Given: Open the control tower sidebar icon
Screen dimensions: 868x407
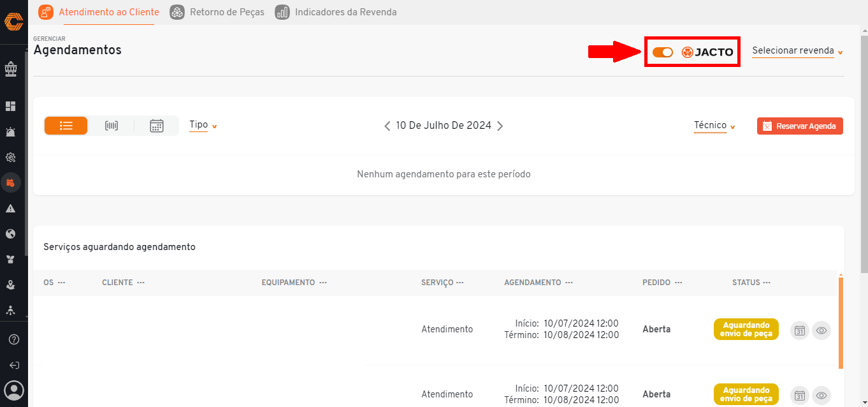Looking at the screenshot, I should 11,68.
